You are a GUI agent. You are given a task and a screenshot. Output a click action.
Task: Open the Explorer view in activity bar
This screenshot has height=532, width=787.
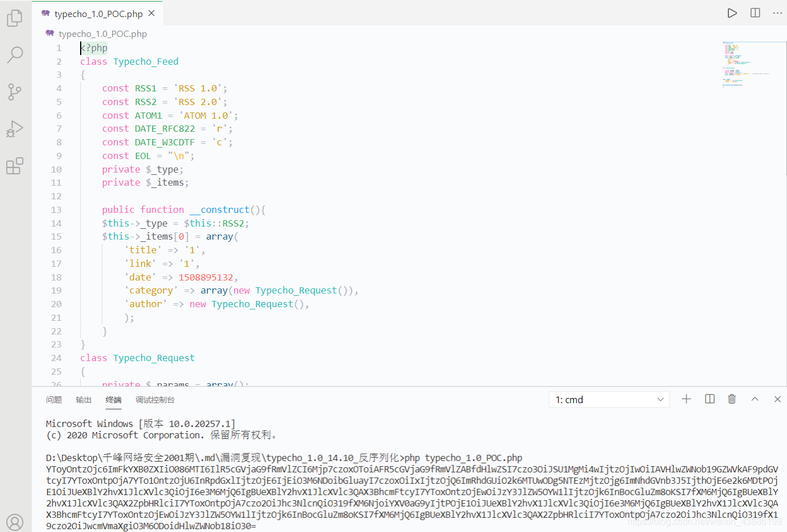tap(15, 18)
